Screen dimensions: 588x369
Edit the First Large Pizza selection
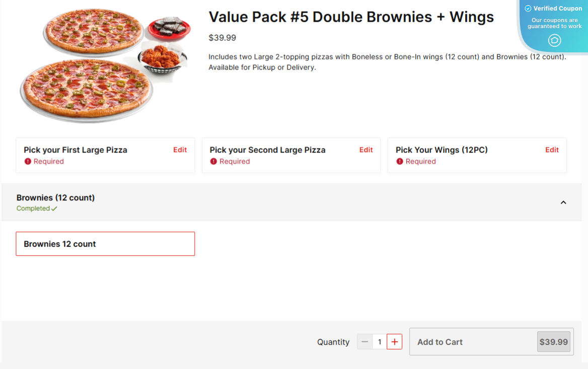point(180,150)
